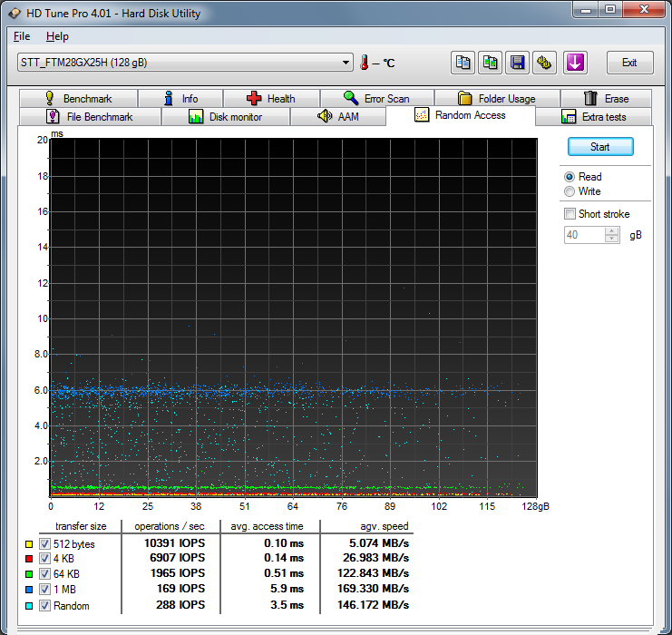Select the Write radio button
Viewport: 672px width, 635px height.
[x=570, y=191]
